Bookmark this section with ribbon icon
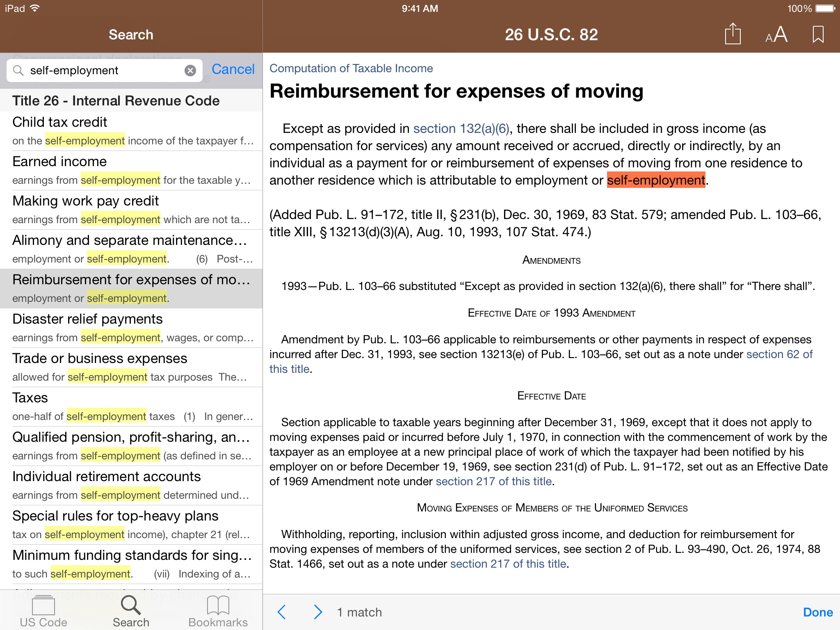 pos(818,34)
